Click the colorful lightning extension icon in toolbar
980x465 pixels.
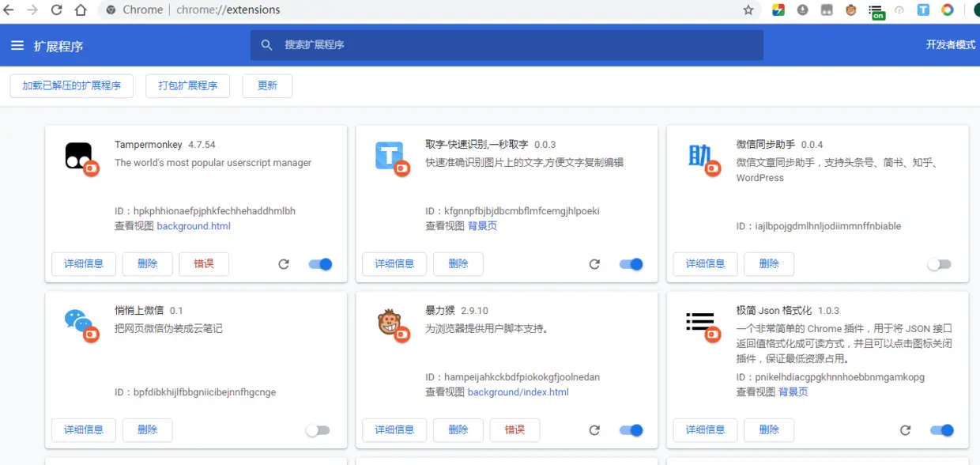coord(778,10)
